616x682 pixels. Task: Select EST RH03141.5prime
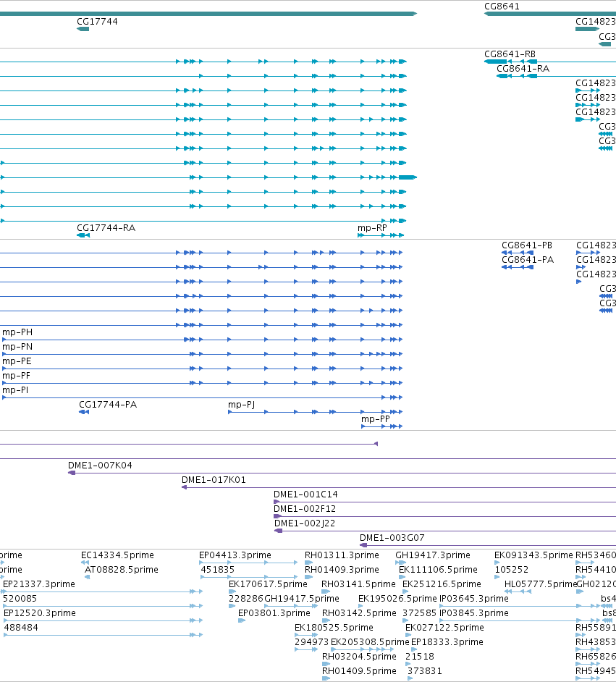click(358, 584)
